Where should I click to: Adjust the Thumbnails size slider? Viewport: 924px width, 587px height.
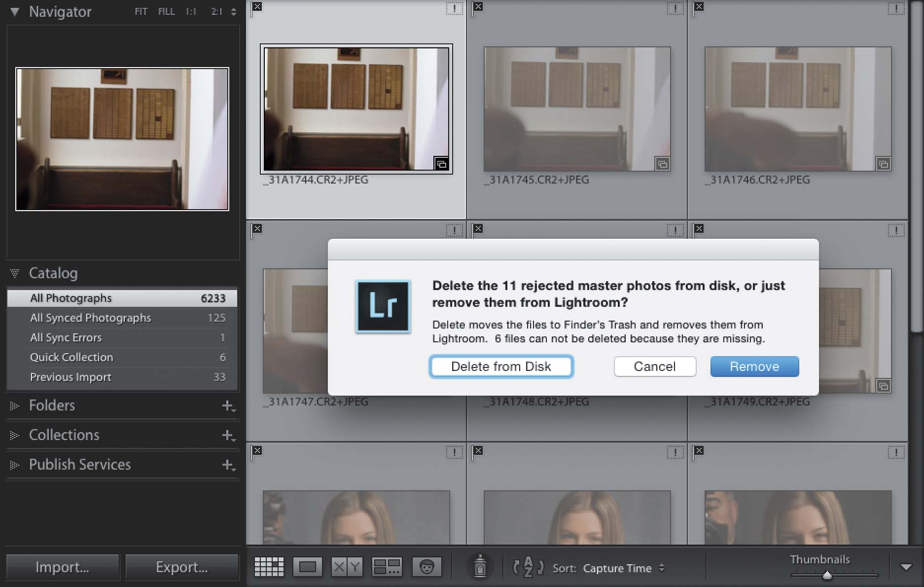(827, 575)
